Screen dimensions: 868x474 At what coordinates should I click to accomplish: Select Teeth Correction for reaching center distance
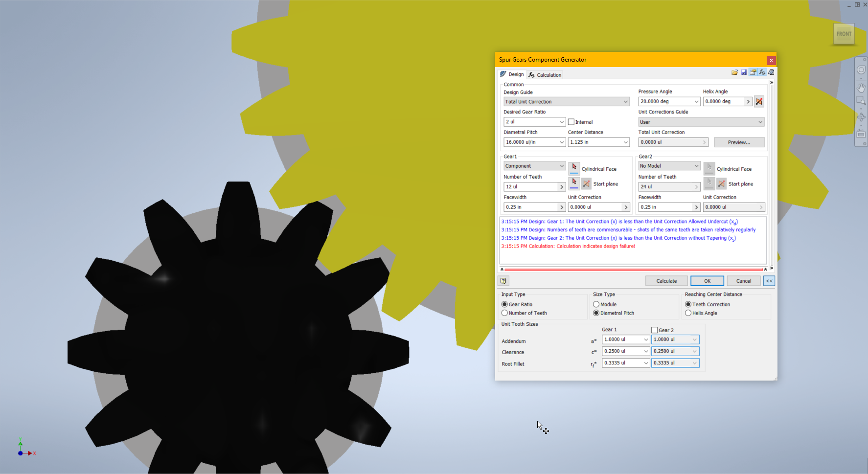(688, 304)
